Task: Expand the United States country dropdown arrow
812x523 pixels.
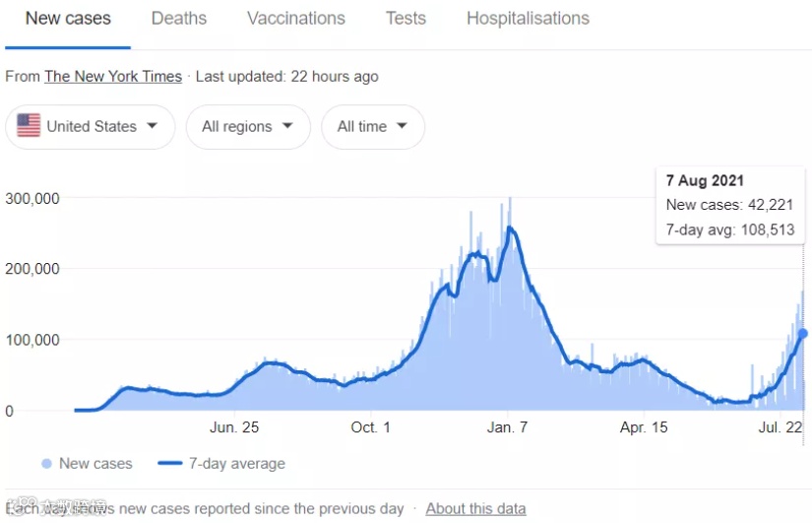Action: coord(152,126)
